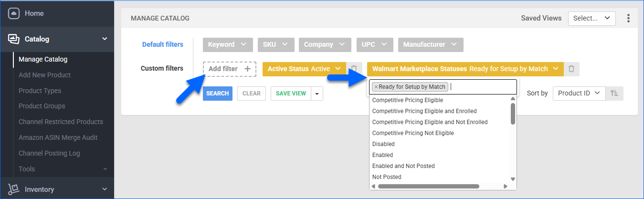Select Competitive Pricing Not Eligible option

pyautogui.click(x=413, y=133)
